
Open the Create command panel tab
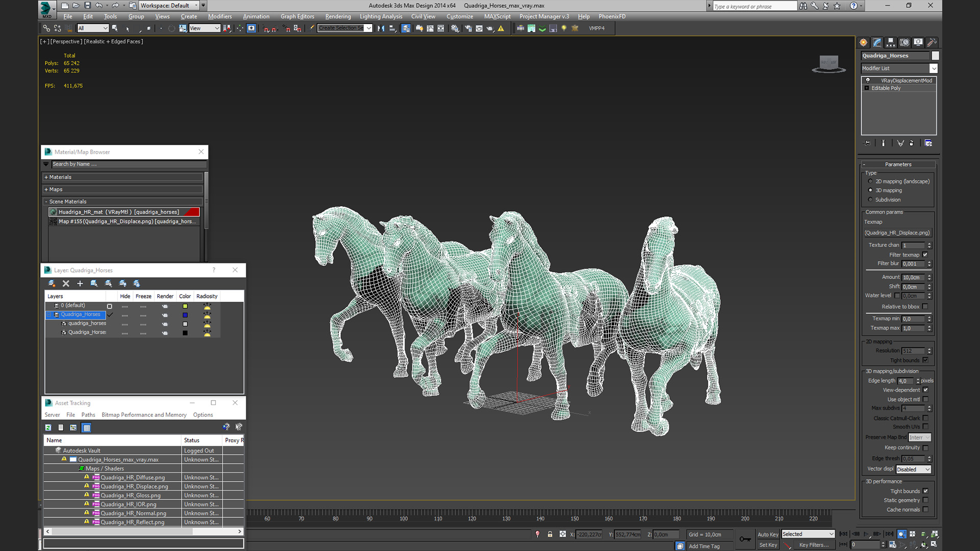tap(863, 42)
